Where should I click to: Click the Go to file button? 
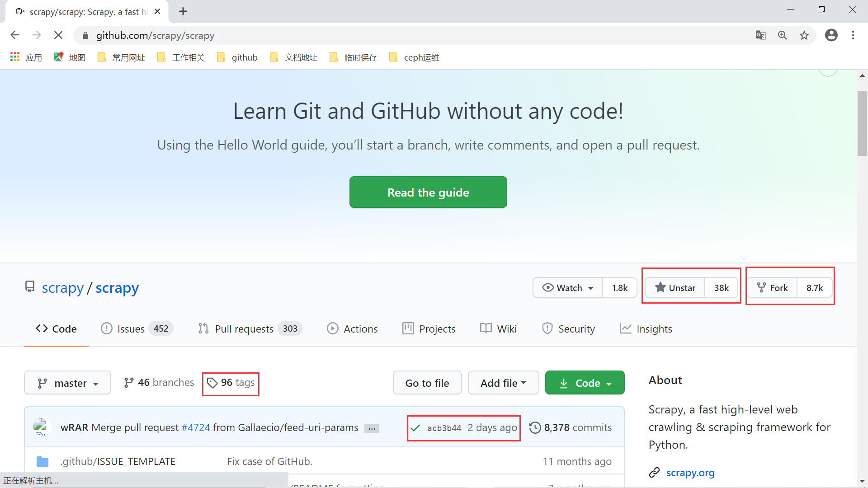(427, 383)
